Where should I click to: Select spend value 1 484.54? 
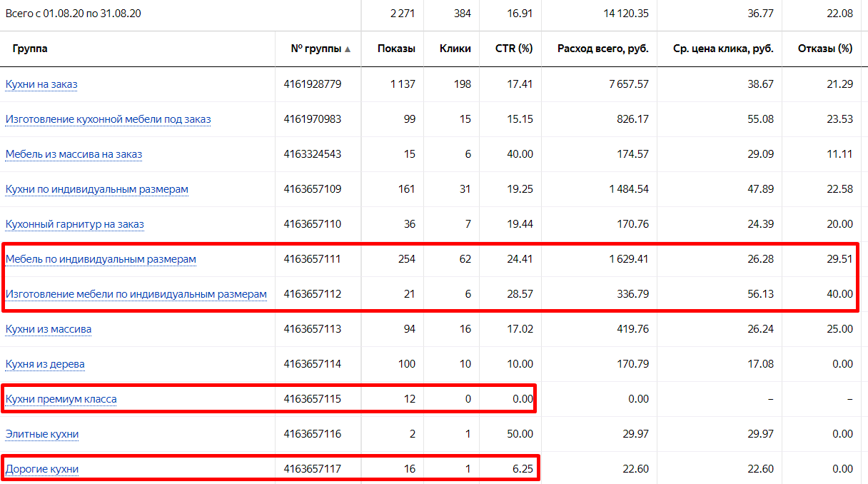point(629,189)
